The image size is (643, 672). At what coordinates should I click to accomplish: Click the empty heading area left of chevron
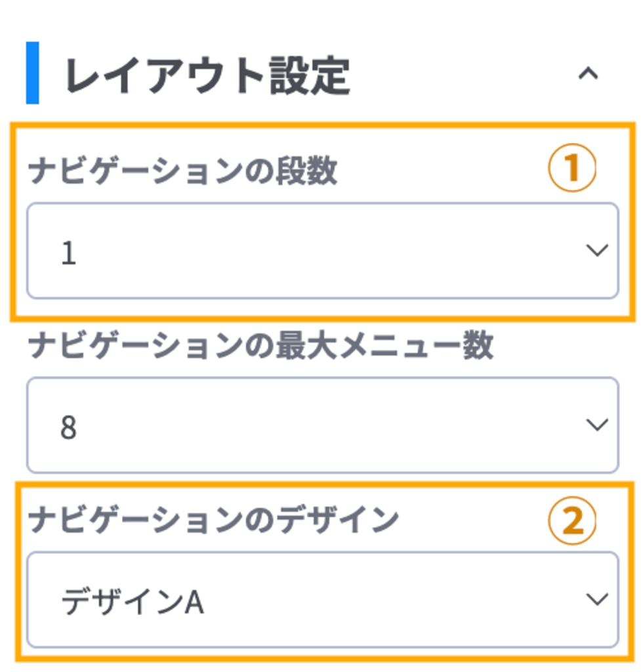[459, 74]
